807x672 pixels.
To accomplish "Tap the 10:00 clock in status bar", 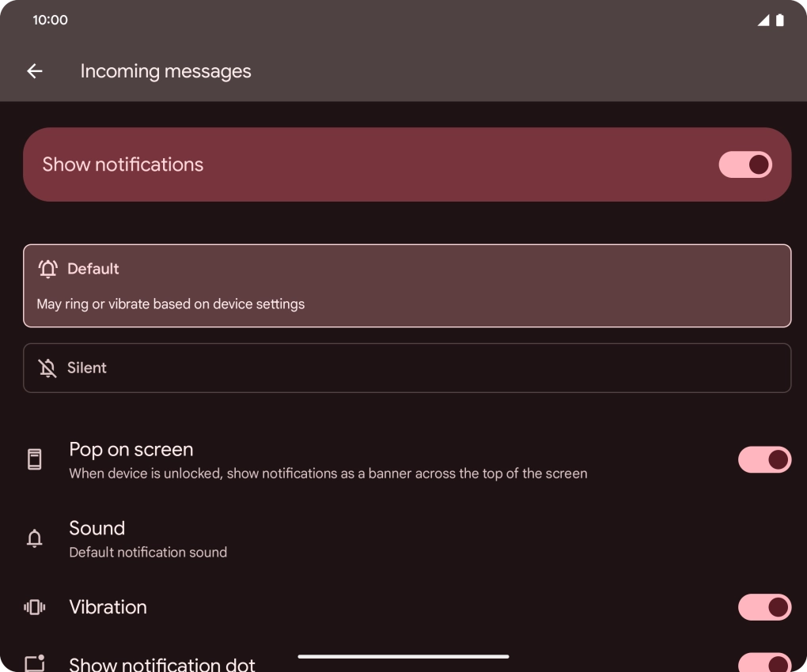I will (x=50, y=21).
